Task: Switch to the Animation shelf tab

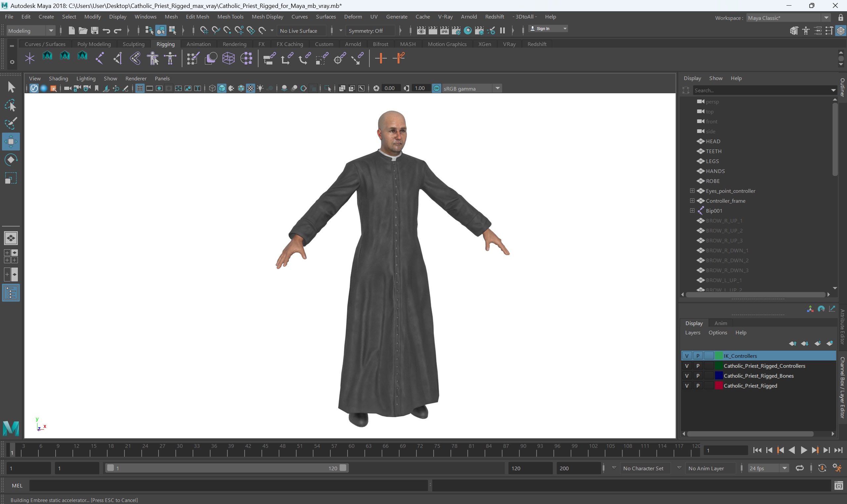Action: (x=199, y=44)
